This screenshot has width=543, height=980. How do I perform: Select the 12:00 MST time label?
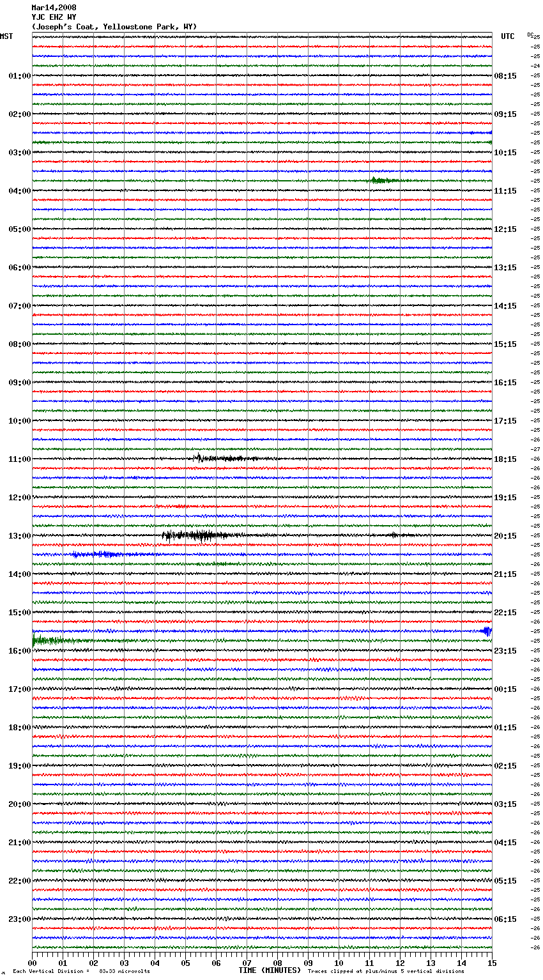20,498
